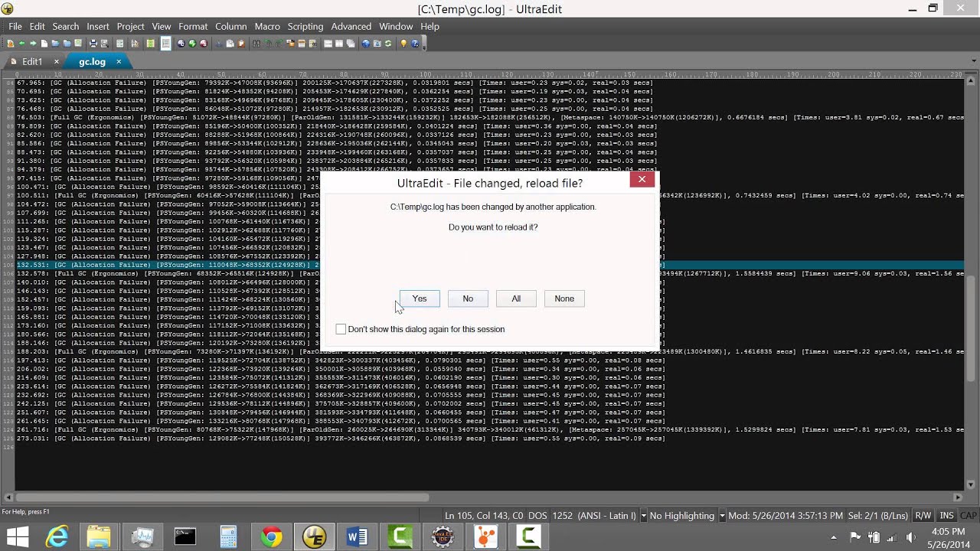Open Google Chrome from the taskbar
Viewport: 980px width, 551px height.
tap(271, 536)
